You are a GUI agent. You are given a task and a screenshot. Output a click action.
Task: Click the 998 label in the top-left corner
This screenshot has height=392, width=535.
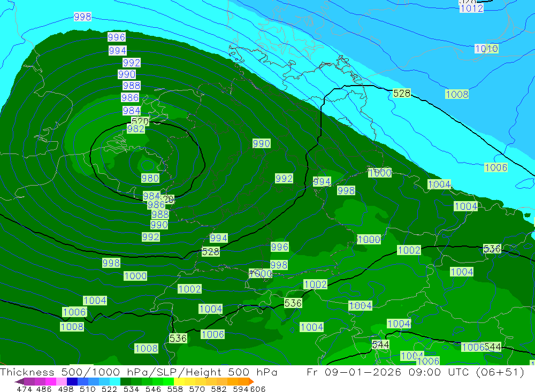pos(82,17)
